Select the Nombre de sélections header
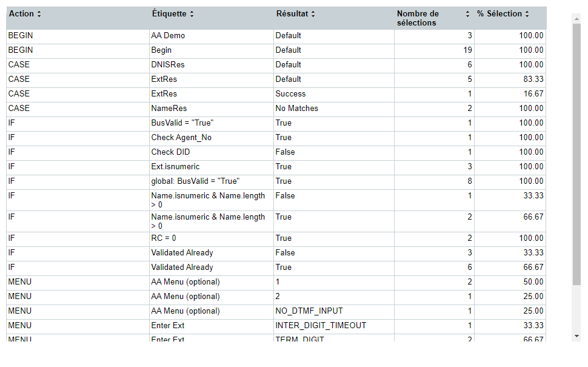The width and height of the screenshot is (588, 367). (418, 18)
